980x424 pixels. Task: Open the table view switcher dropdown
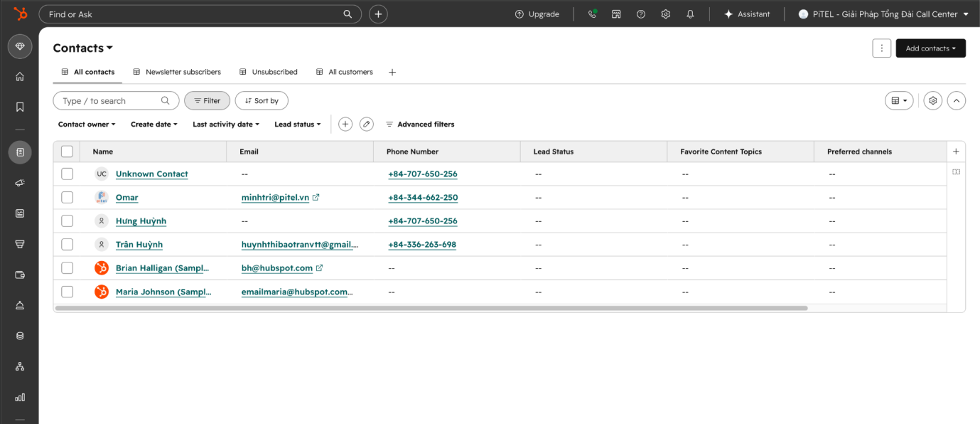coord(899,101)
